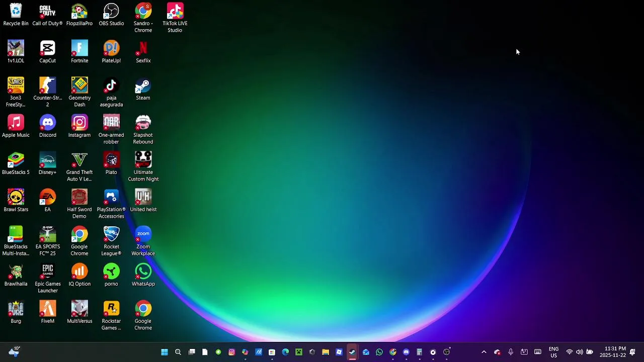Open Minecraft from the taskbar
This screenshot has height=362, width=644.
tap(299, 352)
